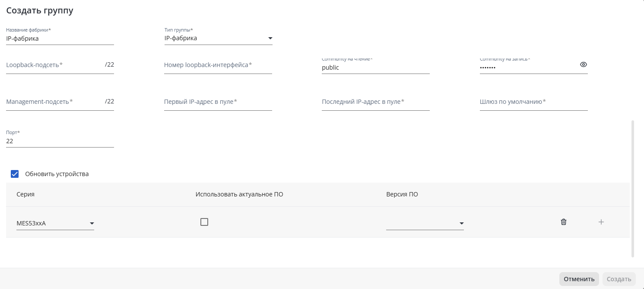Click the Шлюз по умолчанию field

pos(533,102)
